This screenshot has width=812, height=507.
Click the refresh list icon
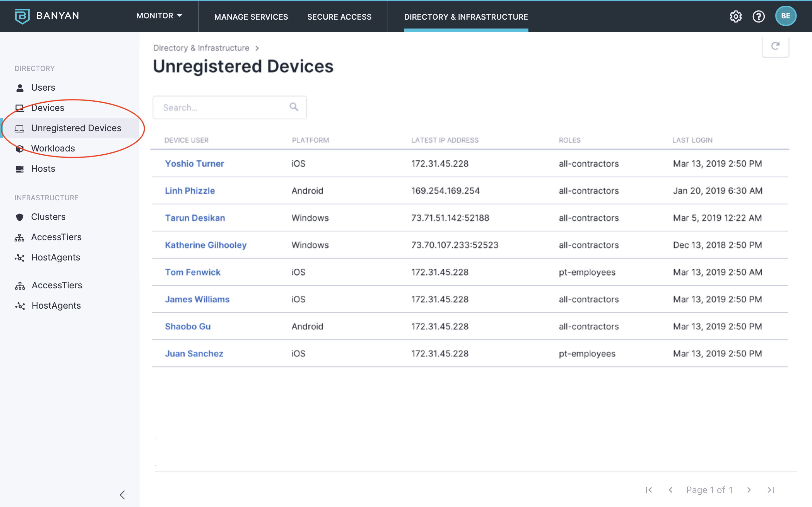click(x=775, y=46)
